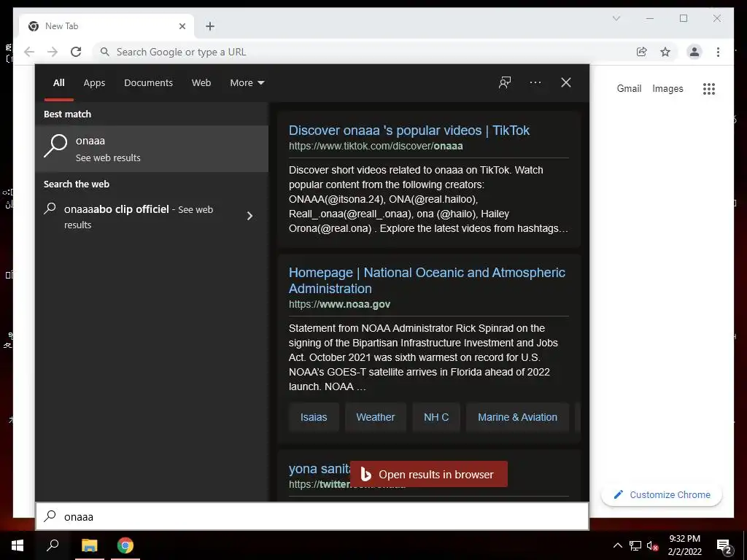Viewport: 747px width, 560px height.
Task: Expand the More filter dropdown
Action: coord(247,83)
